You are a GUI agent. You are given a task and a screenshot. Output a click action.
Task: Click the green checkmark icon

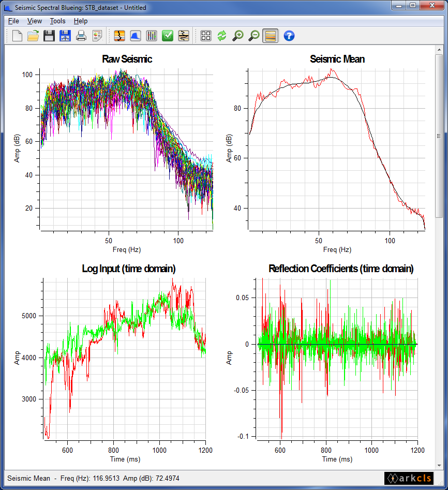168,36
